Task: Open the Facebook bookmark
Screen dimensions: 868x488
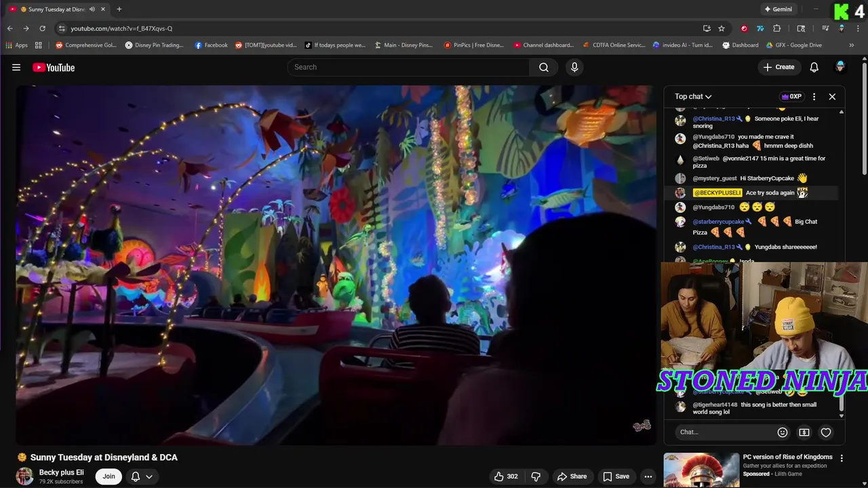Action: click(211, 45)
